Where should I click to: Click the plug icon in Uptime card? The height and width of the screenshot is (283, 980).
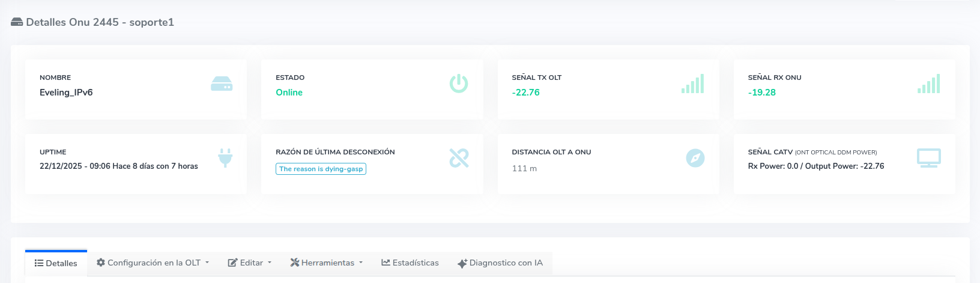(225, 158)
